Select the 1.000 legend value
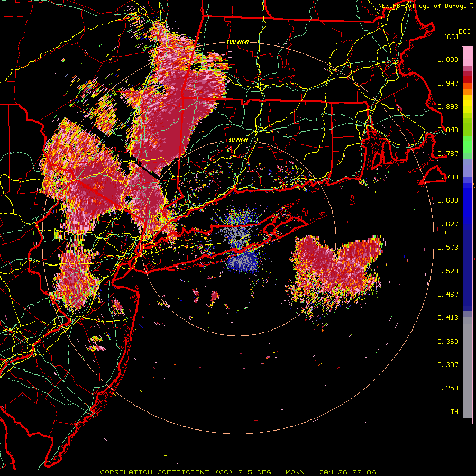 [x=448, y=59]
